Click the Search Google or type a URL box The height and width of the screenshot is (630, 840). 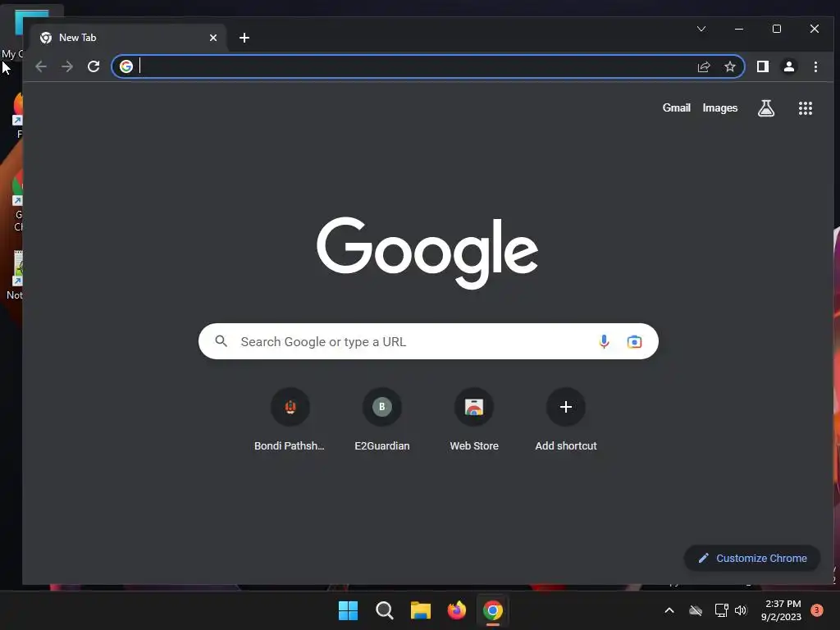coord(428,341)
